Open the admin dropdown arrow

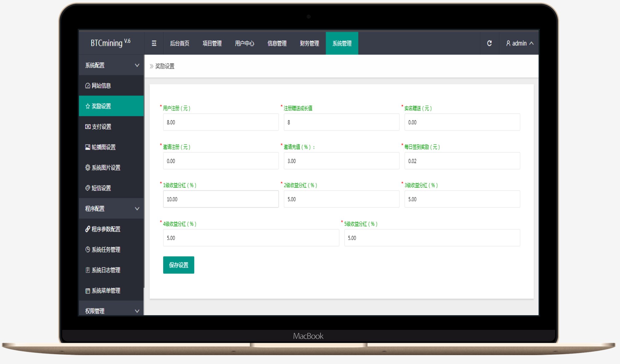[x=532, y=43]
